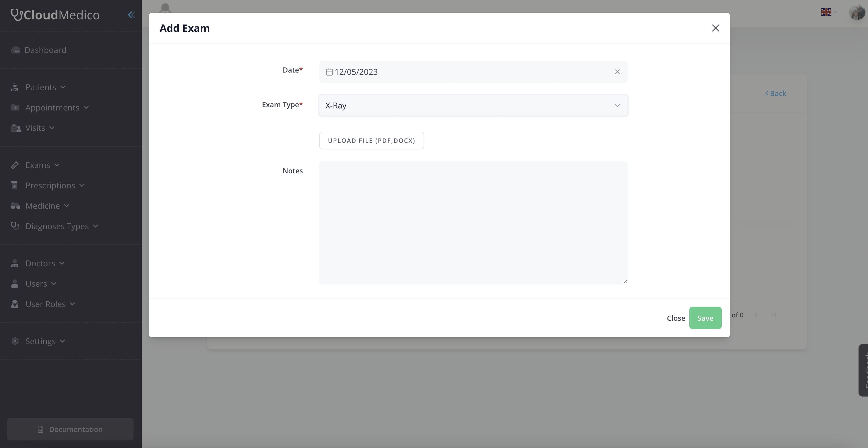Viewport: 868px width, 448px height.
Task: Click the Appointments sidebar icon
Action: [16, 107]
